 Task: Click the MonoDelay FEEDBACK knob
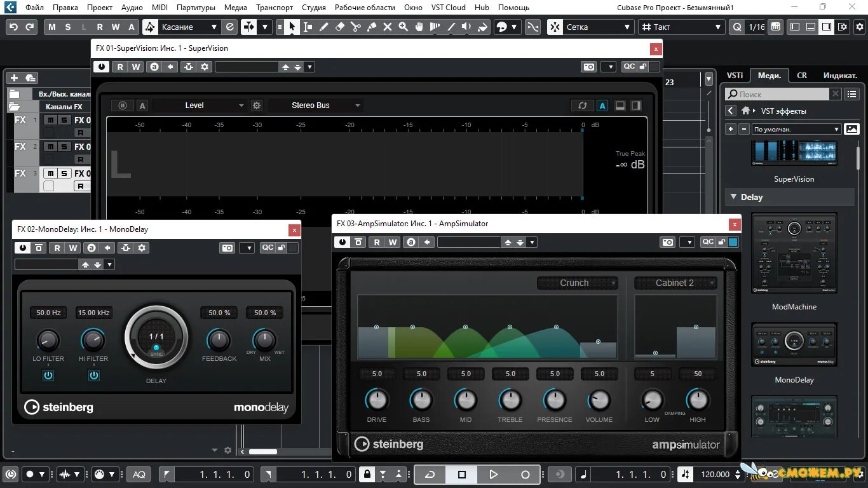pos(219,341)
